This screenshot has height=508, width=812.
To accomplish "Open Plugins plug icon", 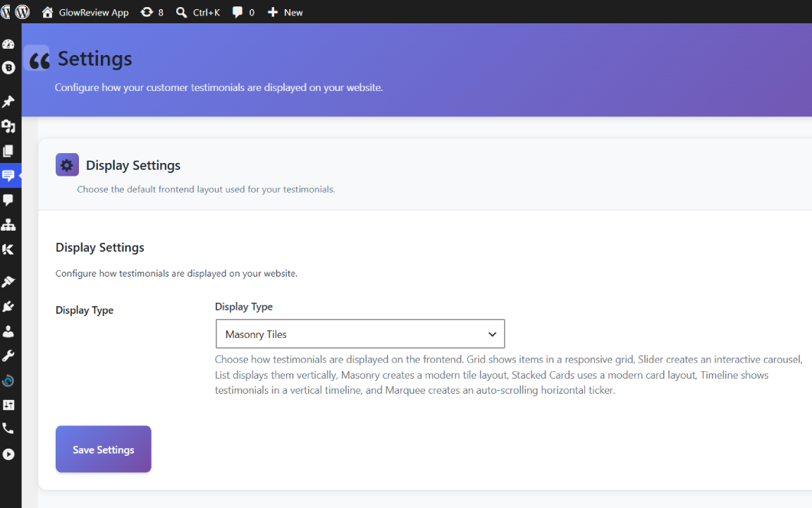I will (8, 306).
